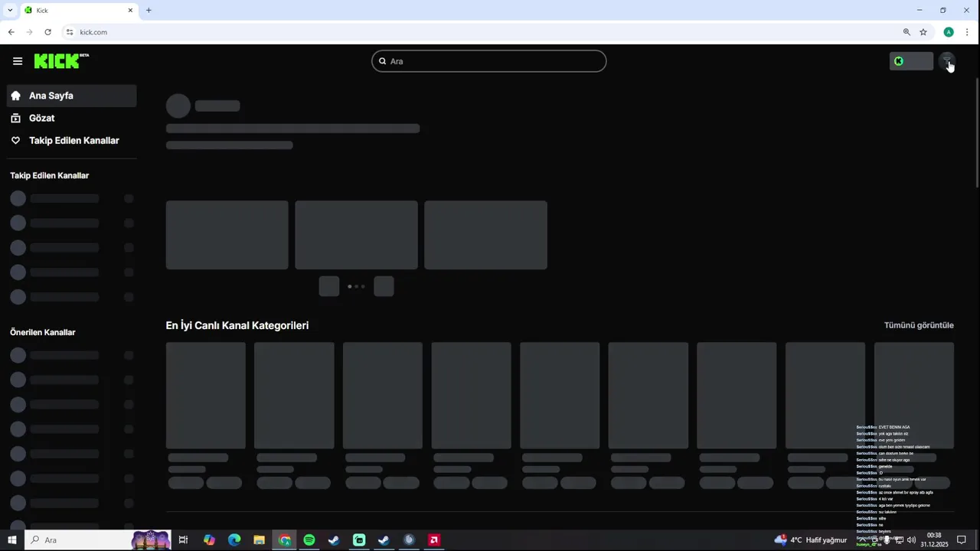The image size is (980, 551).
Task: Open the Chrome profile A avatar
Action: pos(949,32)
